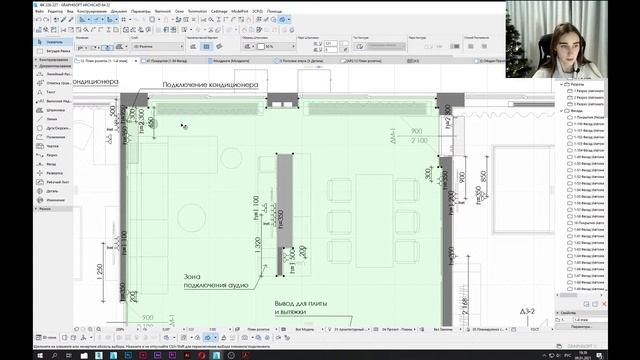
Task: Open File Explorer from the taskbar
Action: 84,356
